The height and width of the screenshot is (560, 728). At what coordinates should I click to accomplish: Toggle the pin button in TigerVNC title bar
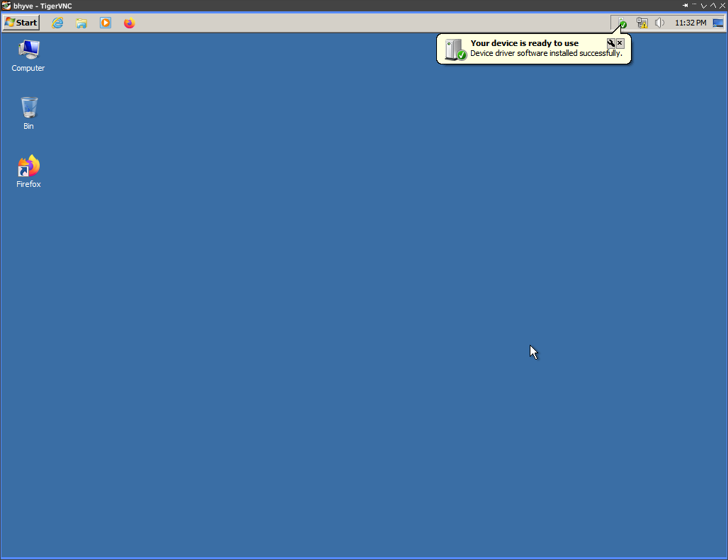[x=685, y=6]
